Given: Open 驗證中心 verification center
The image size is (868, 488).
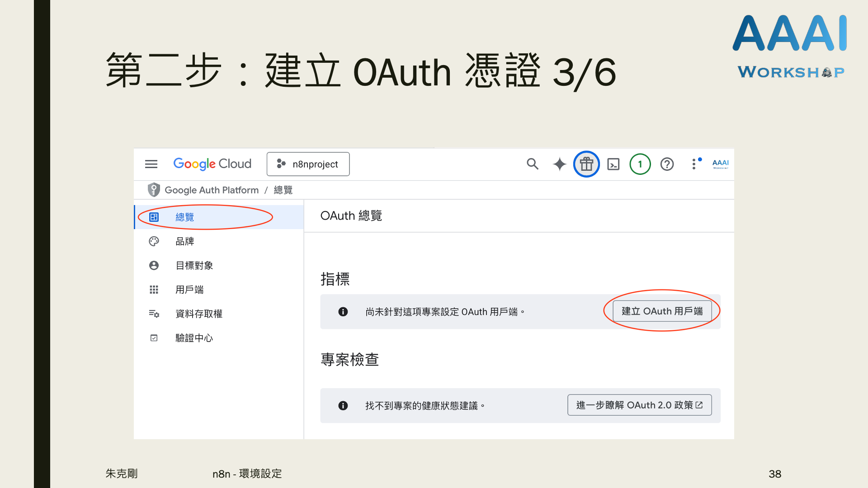Looking at the screenshot, I should tap(194, 338).
